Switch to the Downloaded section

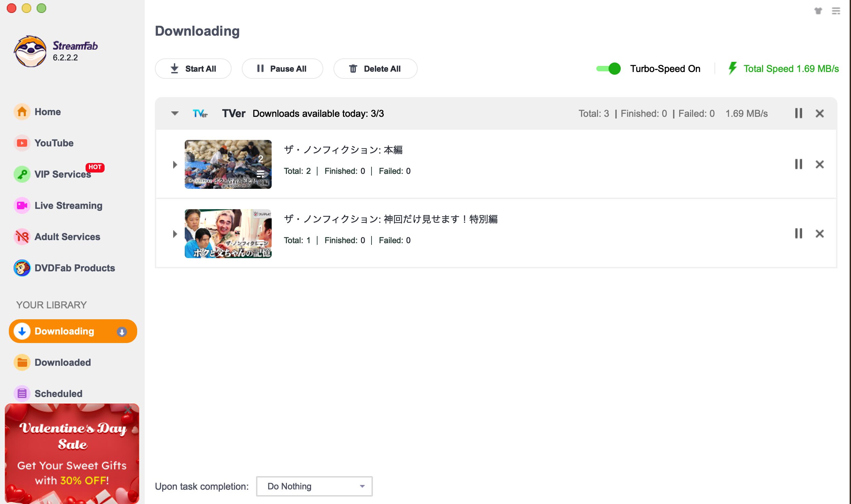click(x=62, y=362)
